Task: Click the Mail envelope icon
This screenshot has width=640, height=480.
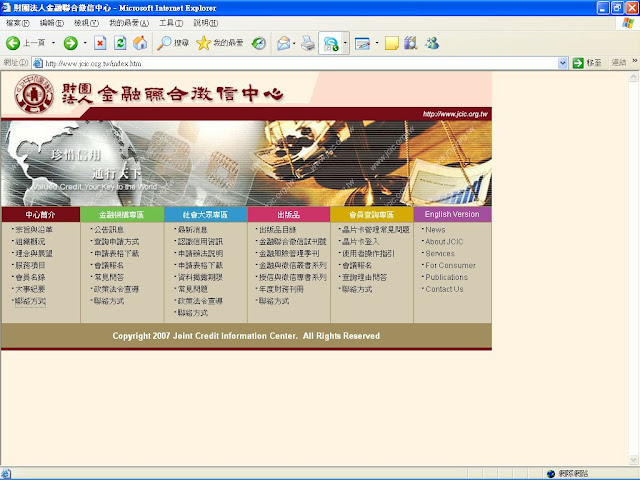Action: click(283, 43)
